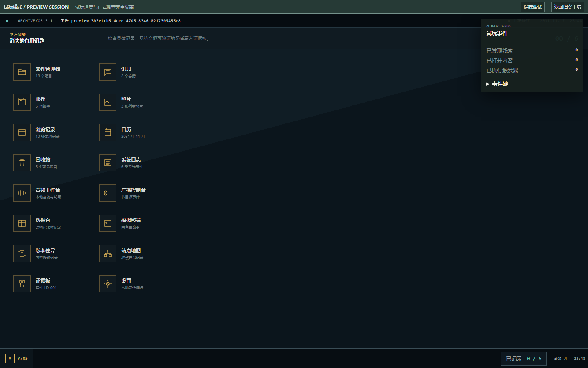The height and width of the screenshot is (368, 588).
Task: Click the 已打开内容 row in debug panel
Action: pyautogui.click(x=532, y=61)
